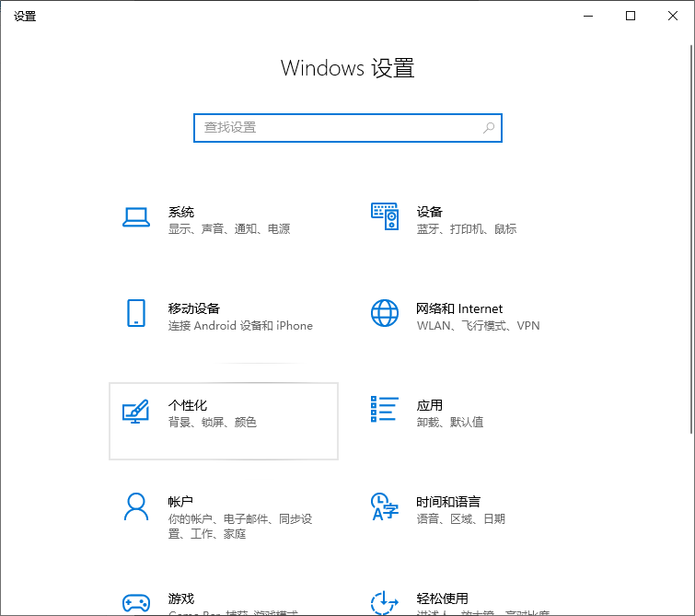The height and width of the screenshot is (616, 695).
Task: Click the text WLAN、飞行模式、VPN
Action: 478,326
